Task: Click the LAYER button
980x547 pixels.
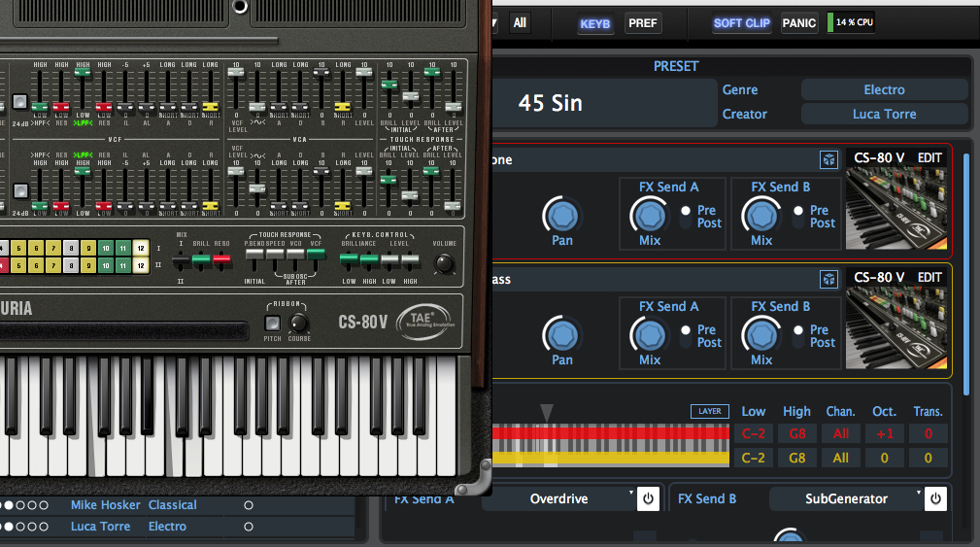Action: click(709, 411)
